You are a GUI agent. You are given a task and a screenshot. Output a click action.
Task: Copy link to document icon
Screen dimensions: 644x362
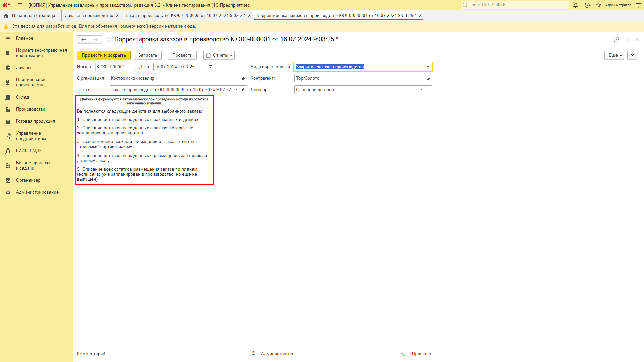point(616,39)
